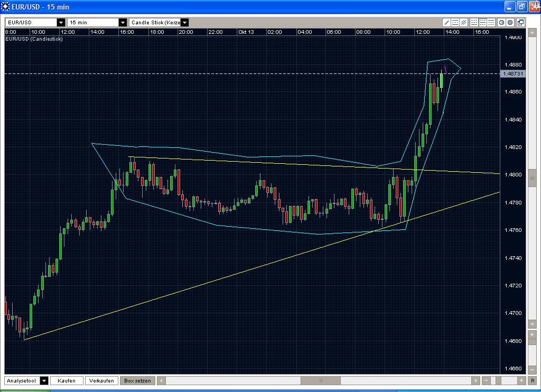Click the current price label 1.48731
The height and width of the screenshot is (392, 541).
513,74
